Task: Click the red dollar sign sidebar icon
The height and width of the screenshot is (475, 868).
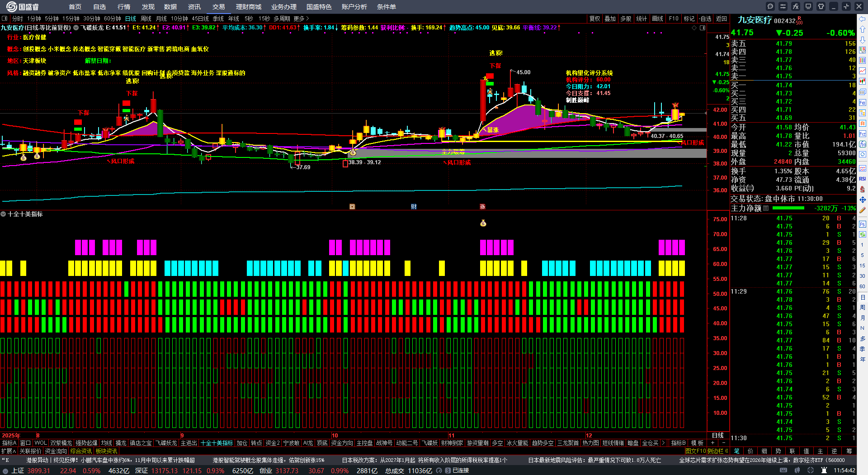Action: tap(863, 189)
